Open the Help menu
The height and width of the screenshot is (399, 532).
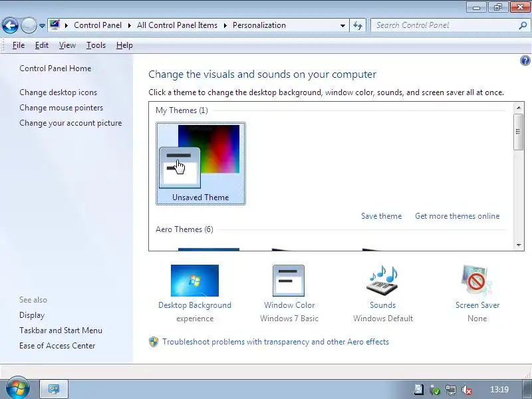pyautogui.click(x=124, y=45)
